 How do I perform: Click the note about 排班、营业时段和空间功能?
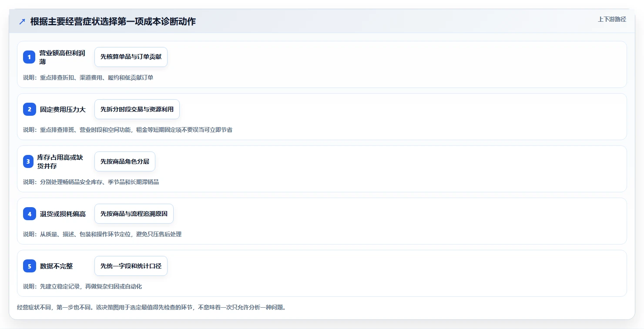(127, 130)
